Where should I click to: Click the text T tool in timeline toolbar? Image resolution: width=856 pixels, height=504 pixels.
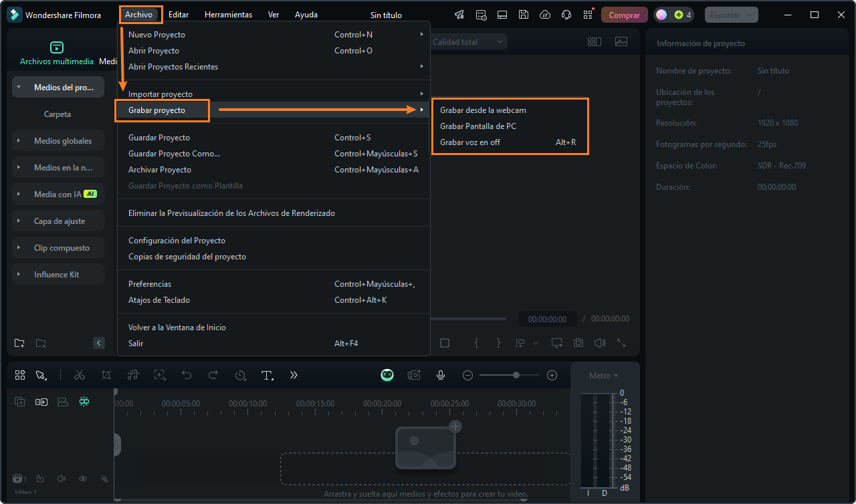pos(267,375)
